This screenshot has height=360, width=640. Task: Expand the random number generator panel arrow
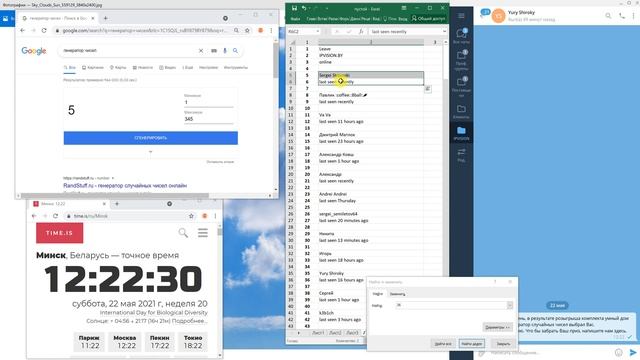click(151, 152)
